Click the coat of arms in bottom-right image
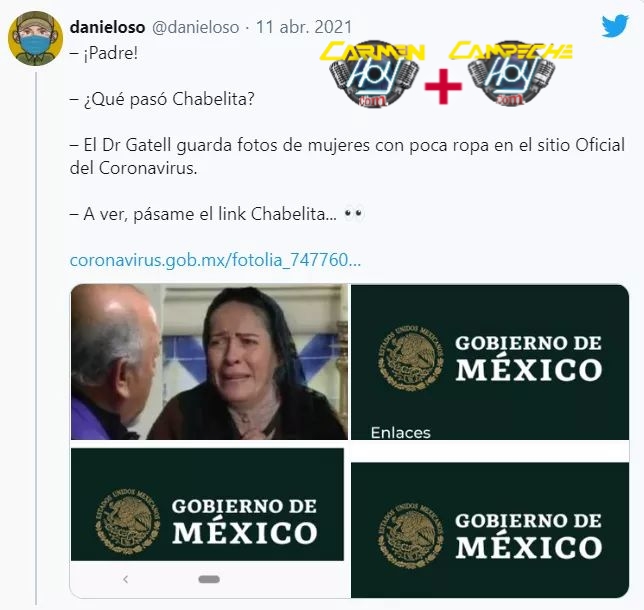 click(411, 535)
